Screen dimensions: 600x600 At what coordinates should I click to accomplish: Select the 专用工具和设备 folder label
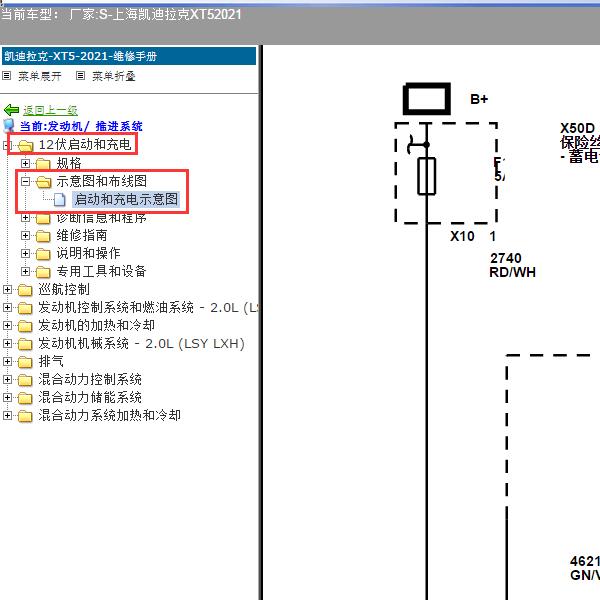point(101,271)
